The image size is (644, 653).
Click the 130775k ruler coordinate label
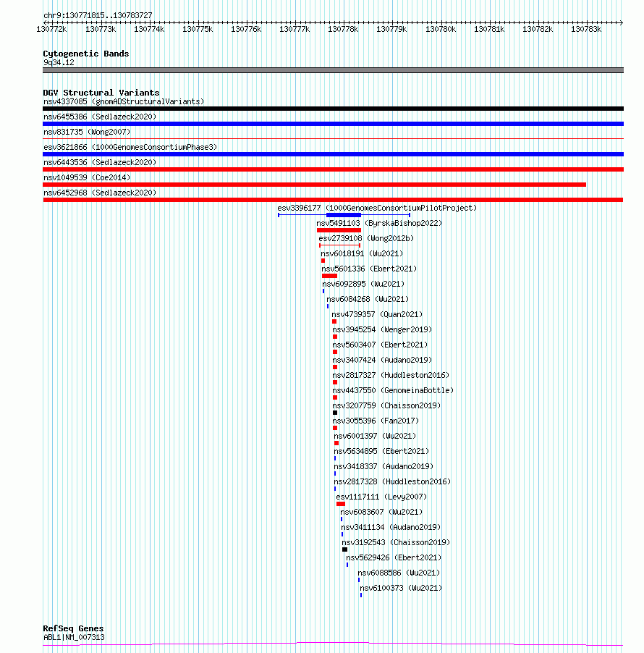coord(198,29)
